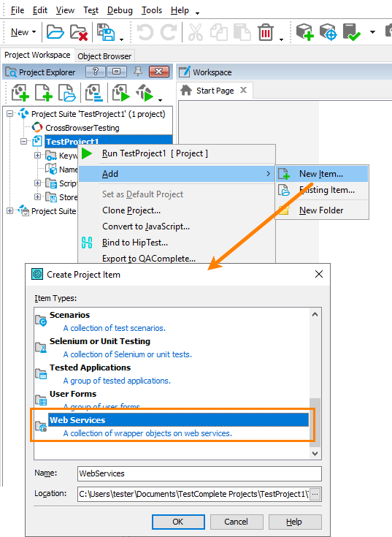This screenshot has height=537, width=392.
Task: Click Item Types scrollbar up arrow
Action: pyautogui.click(x=315, y=314)
